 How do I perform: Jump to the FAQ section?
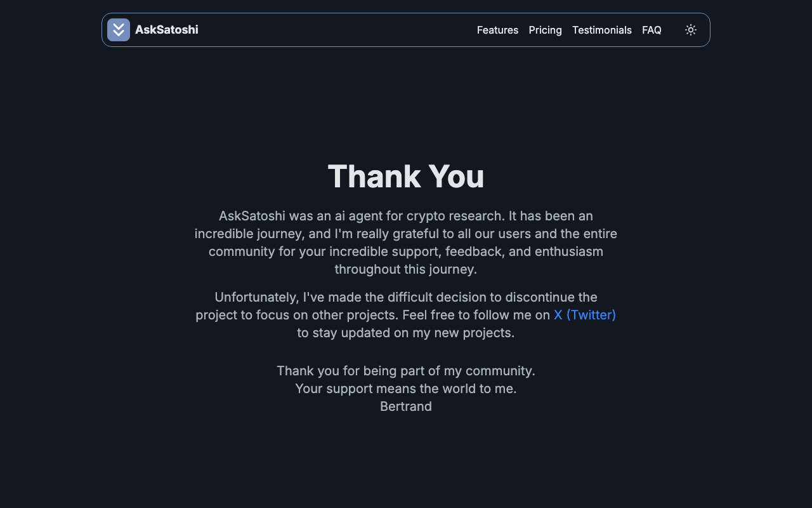point(652,30)
